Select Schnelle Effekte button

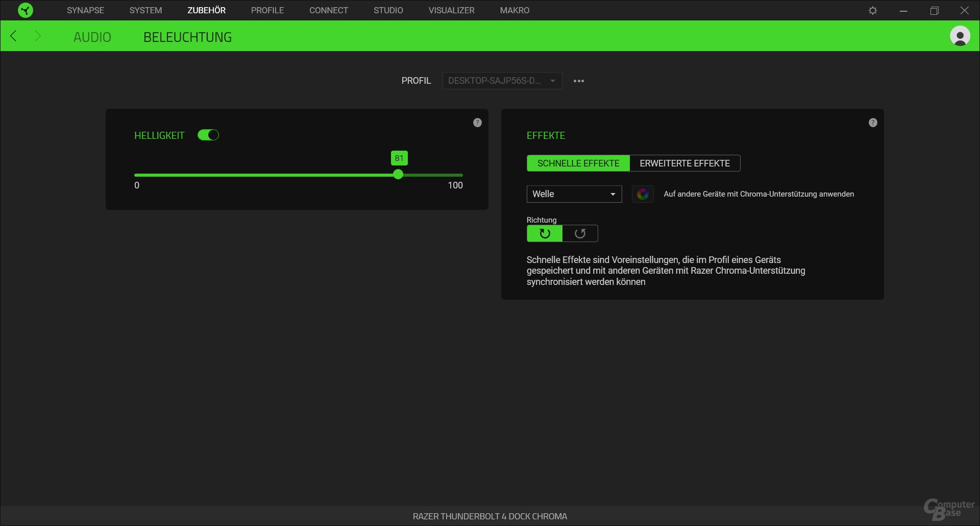click(x=578, y=163)
